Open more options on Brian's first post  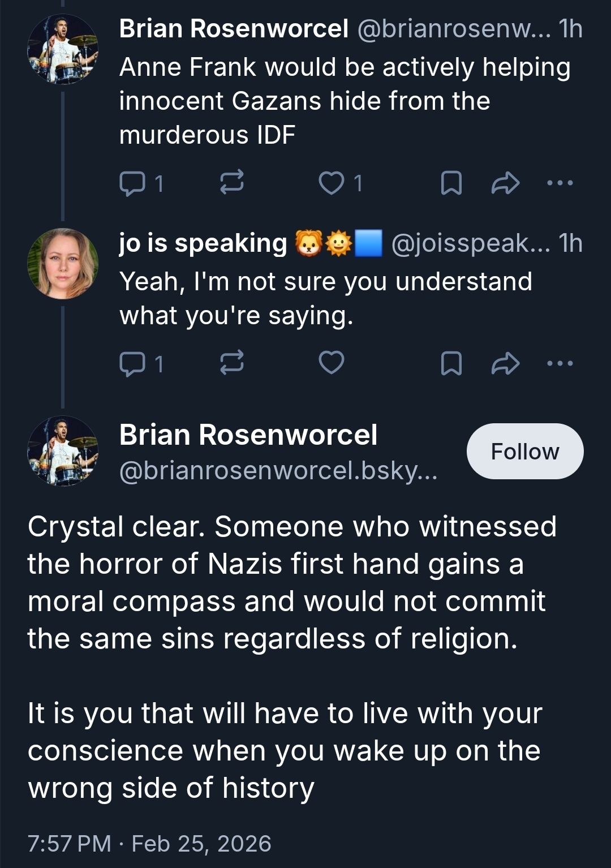560,183
